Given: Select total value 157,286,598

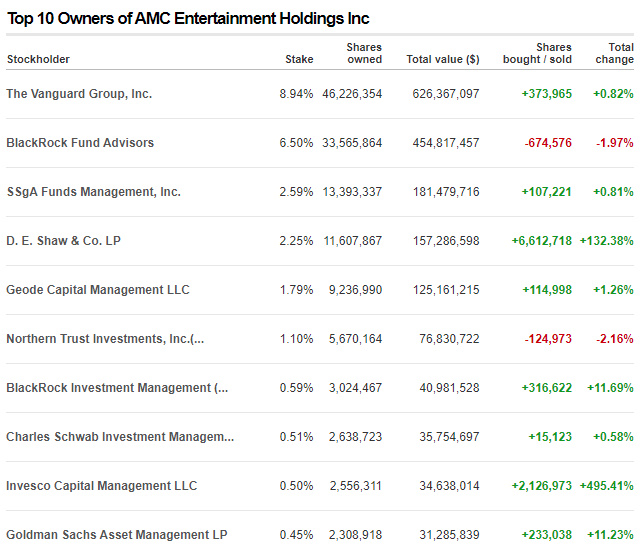Looking at the screenshot, I should point(446,241).
